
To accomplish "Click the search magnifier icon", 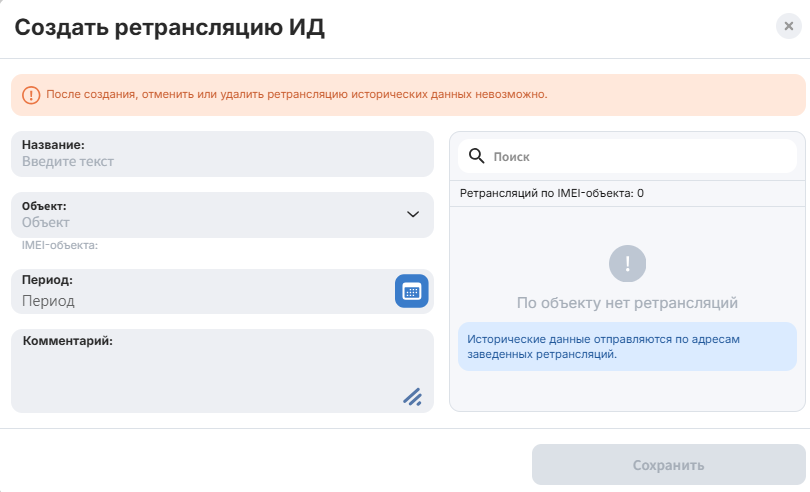I will [476, 156].
